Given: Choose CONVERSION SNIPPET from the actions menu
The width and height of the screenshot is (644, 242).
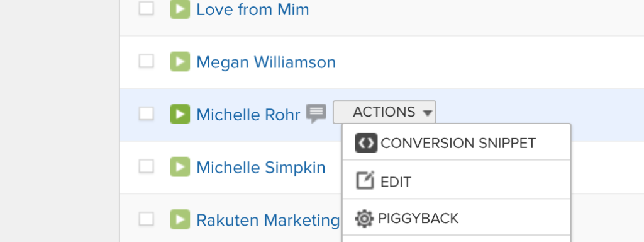Looking at the screenshot, I should coord(457,143).
